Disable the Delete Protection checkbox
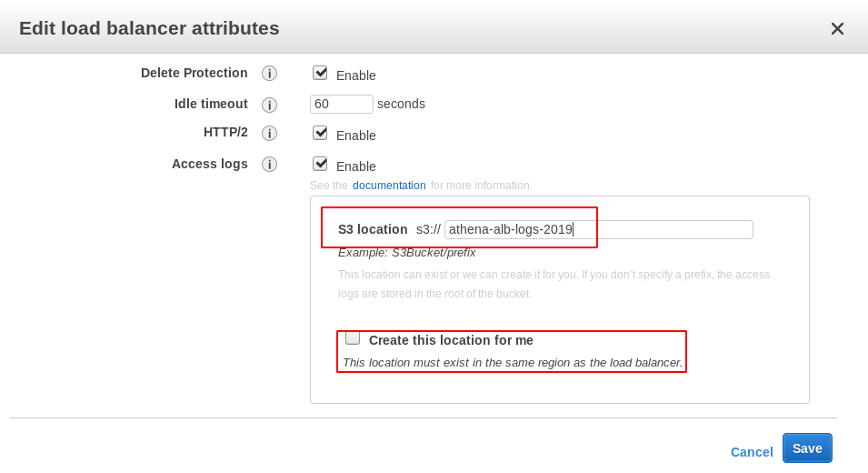 (x=320, y=73)
